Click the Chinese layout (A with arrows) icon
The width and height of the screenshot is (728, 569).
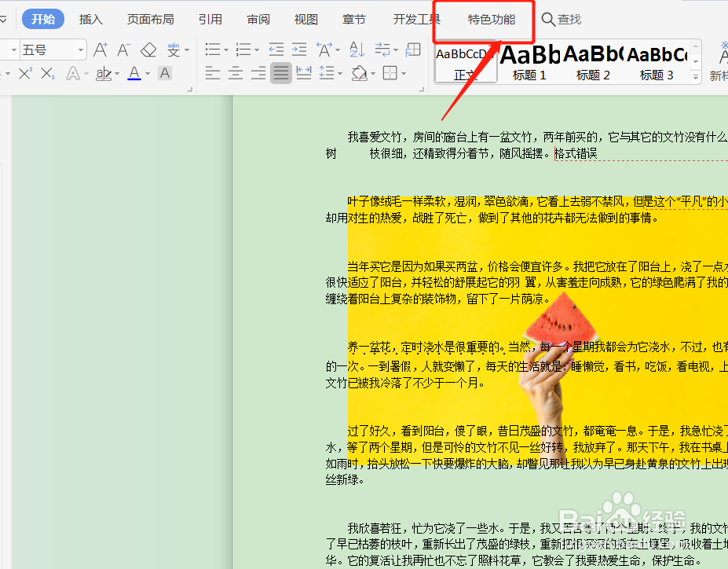click(x=324, y=50)
